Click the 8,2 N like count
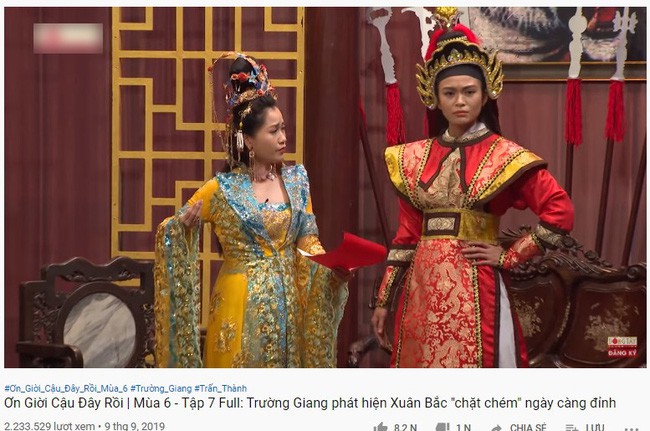The width and height of the screenshot is (650, 431). 406,427
